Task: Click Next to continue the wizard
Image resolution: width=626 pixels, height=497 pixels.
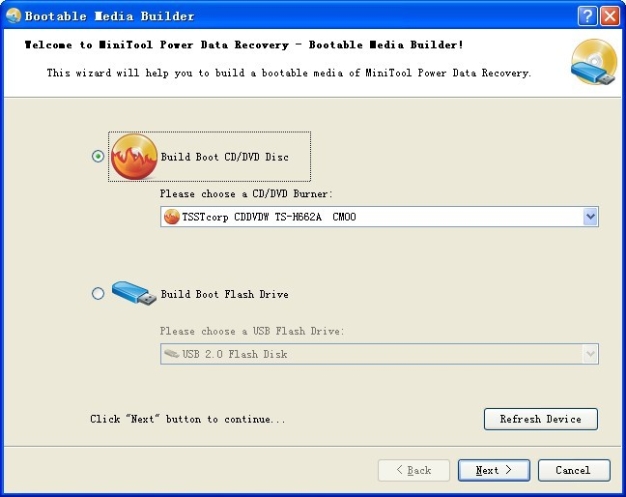Action: tap(493, 470)
